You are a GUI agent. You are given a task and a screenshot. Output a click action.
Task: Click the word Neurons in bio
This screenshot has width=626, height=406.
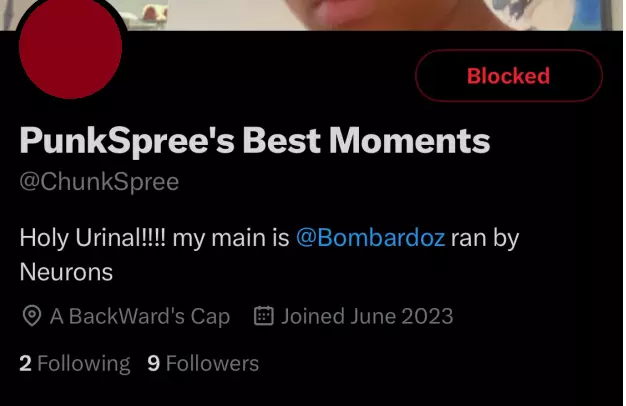[x=66, y=273]
